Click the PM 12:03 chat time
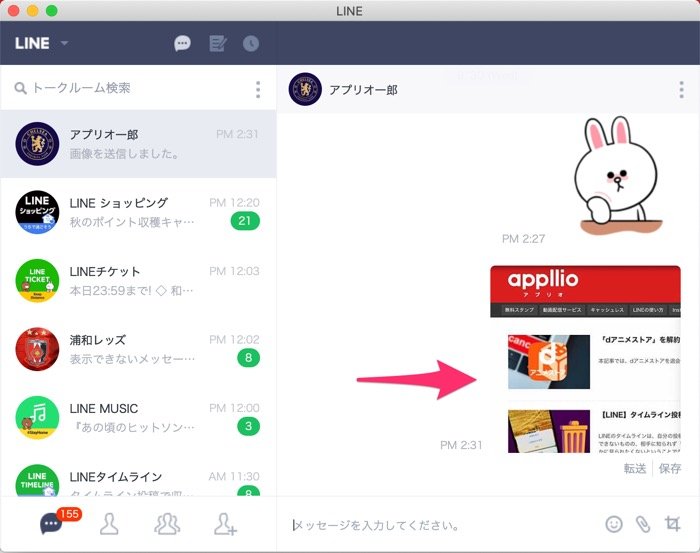Image resolution: width=700 pixels, height=553 pixels. pos(234,271)
